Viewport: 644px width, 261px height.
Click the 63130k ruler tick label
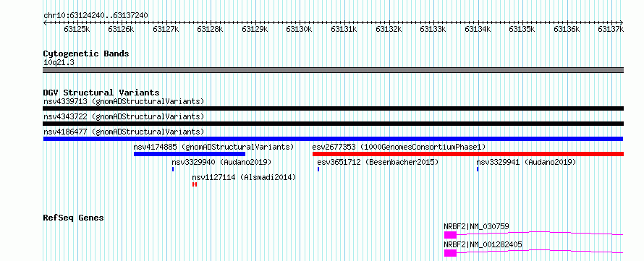[x=300, y=29]
